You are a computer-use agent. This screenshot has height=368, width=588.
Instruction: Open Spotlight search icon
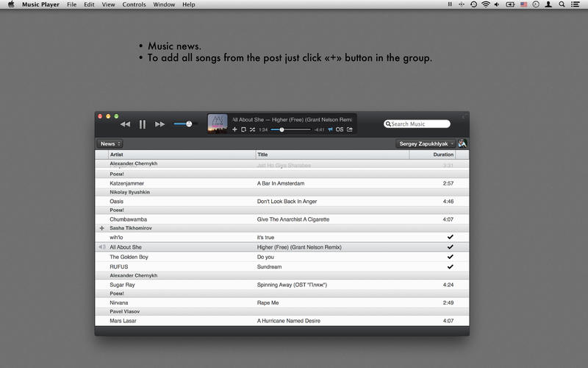click(x=562, y=4)
